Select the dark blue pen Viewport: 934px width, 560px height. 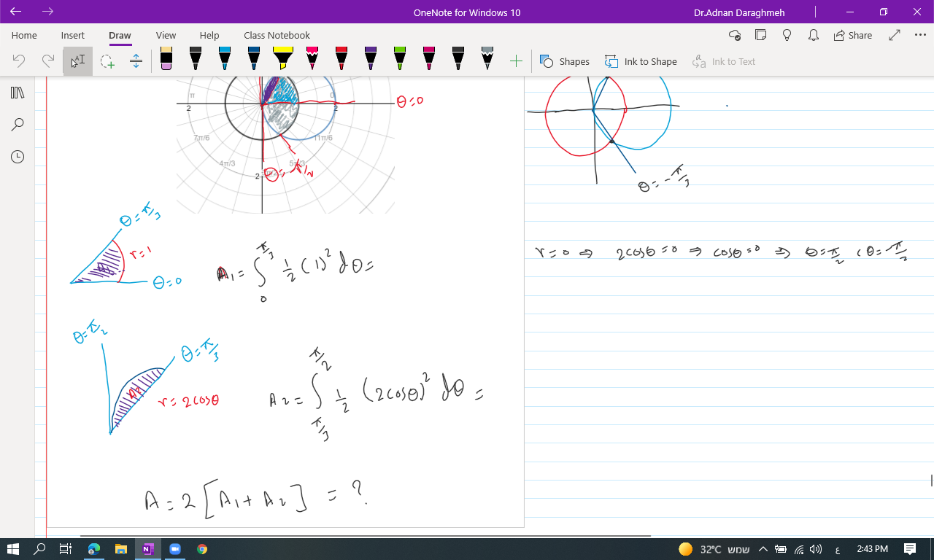pos(254,59)
